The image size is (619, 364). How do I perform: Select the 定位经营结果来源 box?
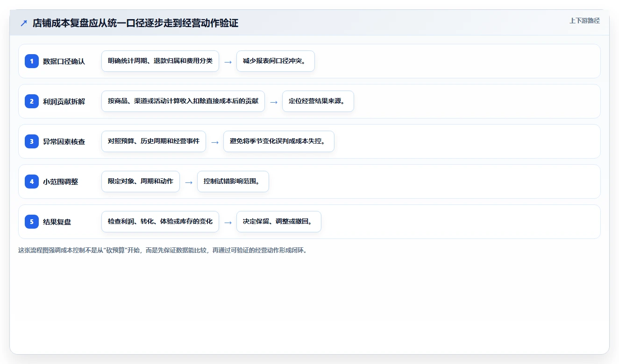(x=318, y=101)
